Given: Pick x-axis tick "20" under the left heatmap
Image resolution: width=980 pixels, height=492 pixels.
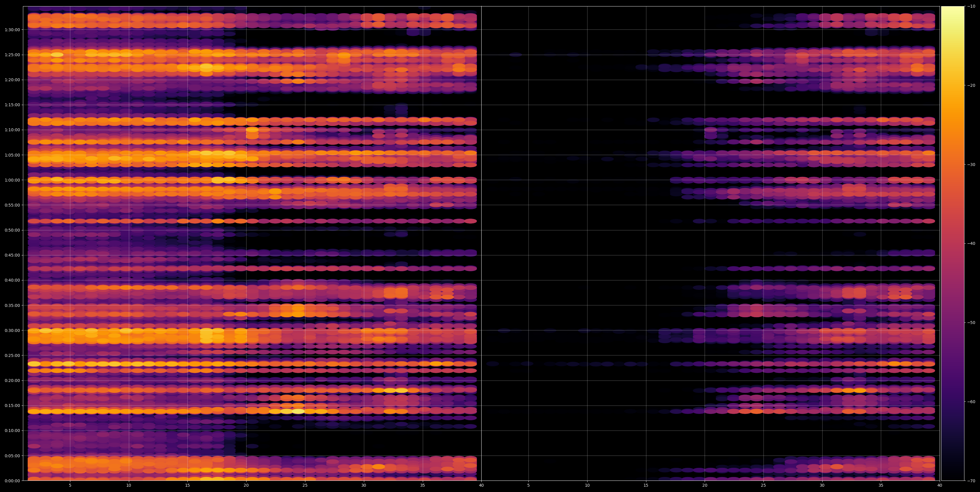Looking at the screenshot, I should [246, 486].
